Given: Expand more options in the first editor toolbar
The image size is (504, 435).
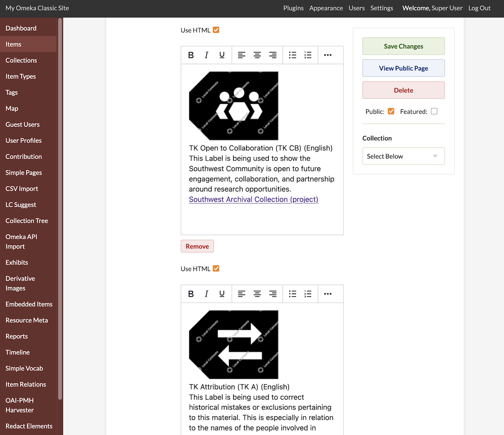Looking at the screenshot, I should tap(328, 55).
